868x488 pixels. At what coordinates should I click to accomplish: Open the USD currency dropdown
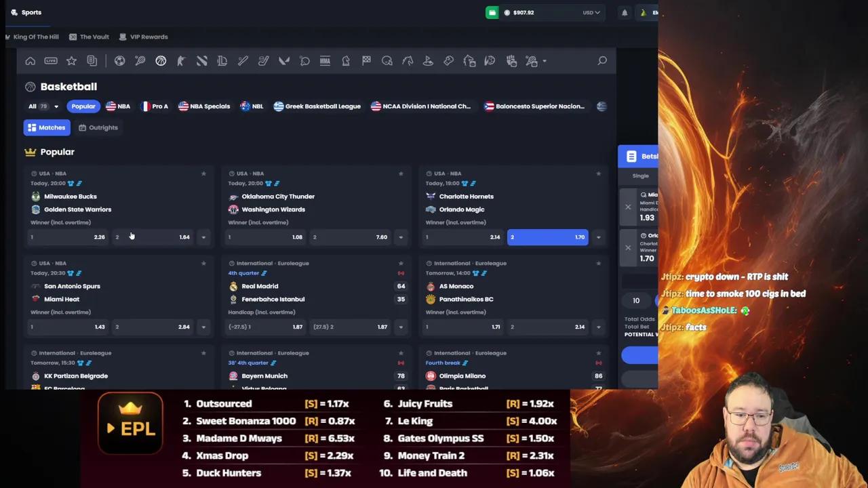591,12
